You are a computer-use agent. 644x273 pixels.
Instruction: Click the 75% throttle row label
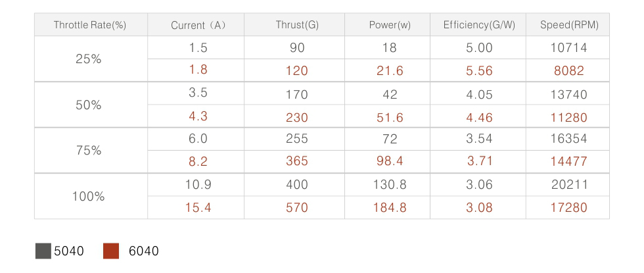(89, 151)
